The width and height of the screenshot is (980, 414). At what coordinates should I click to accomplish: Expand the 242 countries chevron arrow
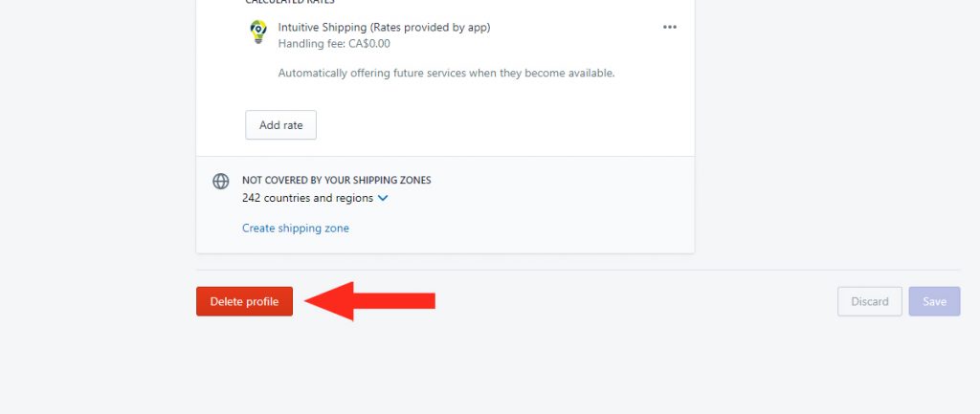383,198
